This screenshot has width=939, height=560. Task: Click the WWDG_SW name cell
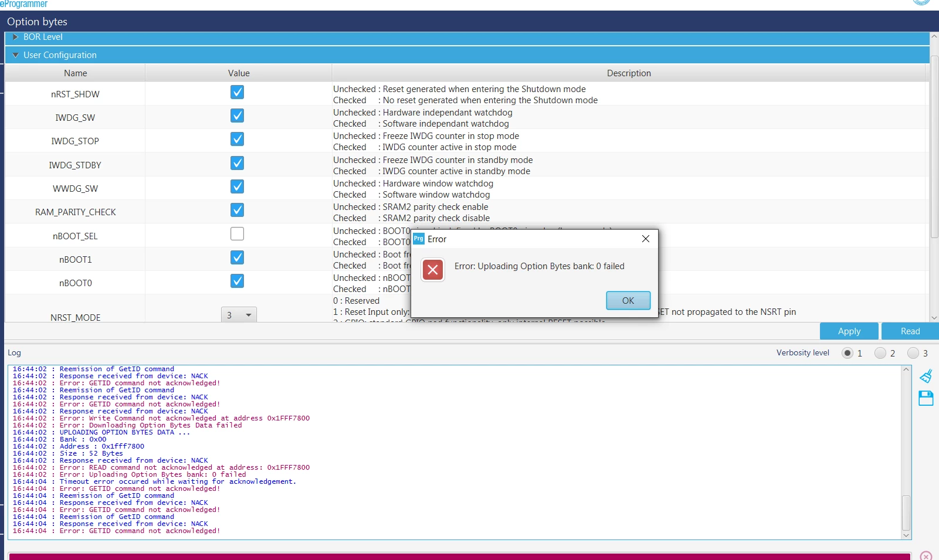tap(75, 188)
